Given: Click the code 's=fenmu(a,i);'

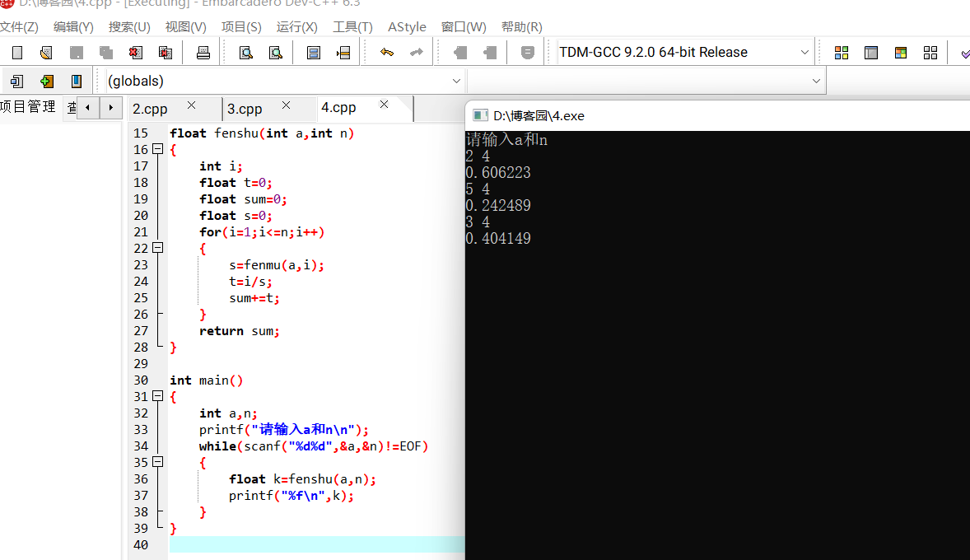Looking at the screenshot, I should 277,265.
